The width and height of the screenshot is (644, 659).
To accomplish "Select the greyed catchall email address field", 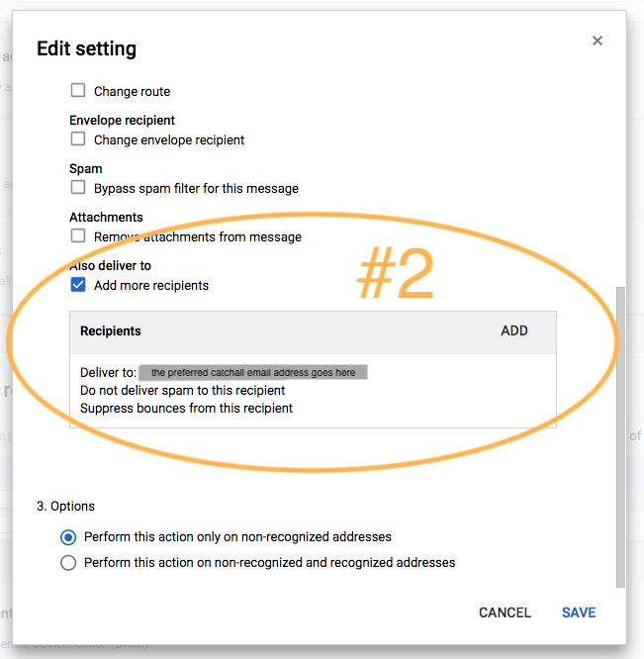I will [x=253, y=372].
